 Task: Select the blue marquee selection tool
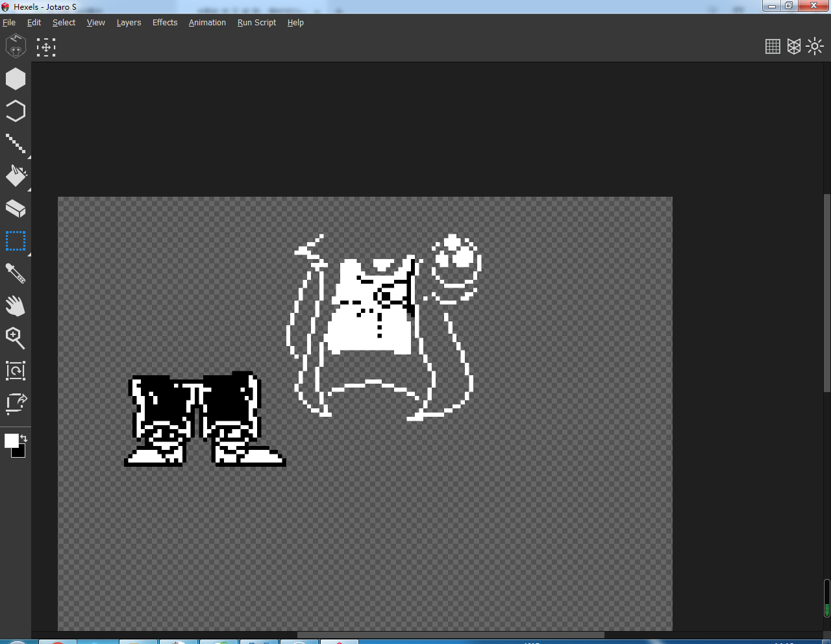coord(16,241)
